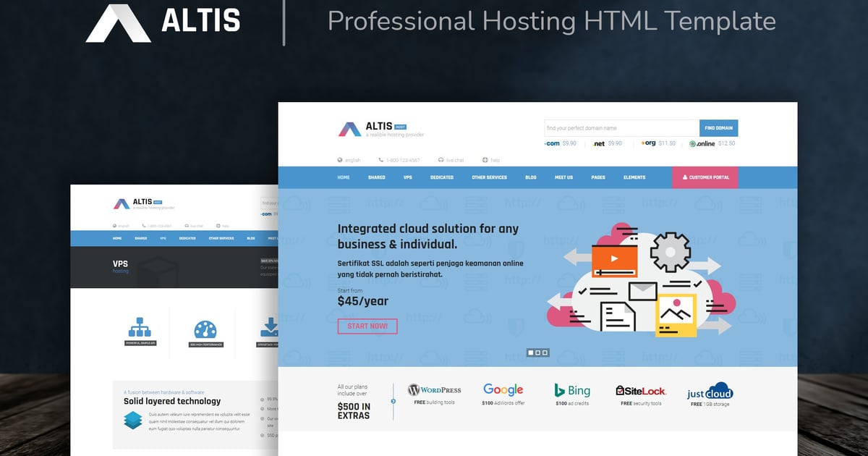Click the domain name search field

[621, 128]
